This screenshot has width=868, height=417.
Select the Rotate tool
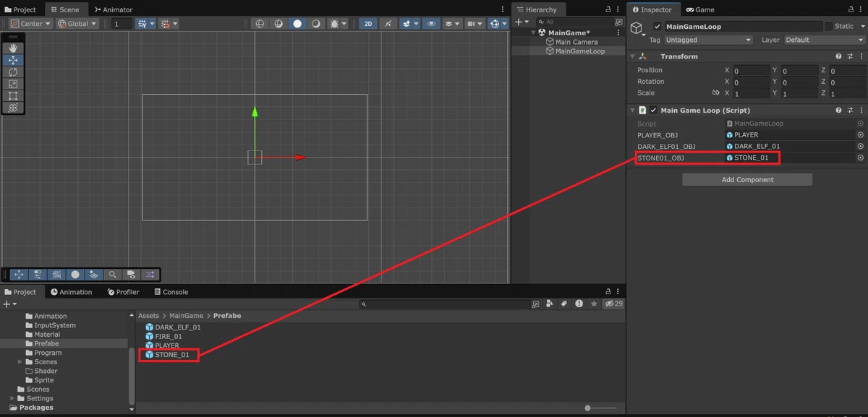(x=12, y=72)
